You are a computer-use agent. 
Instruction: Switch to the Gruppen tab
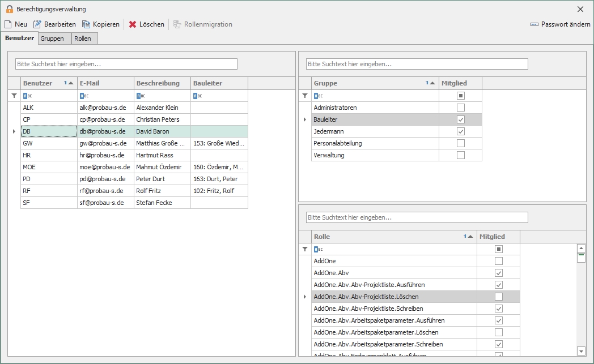click(x=52, y=38)
